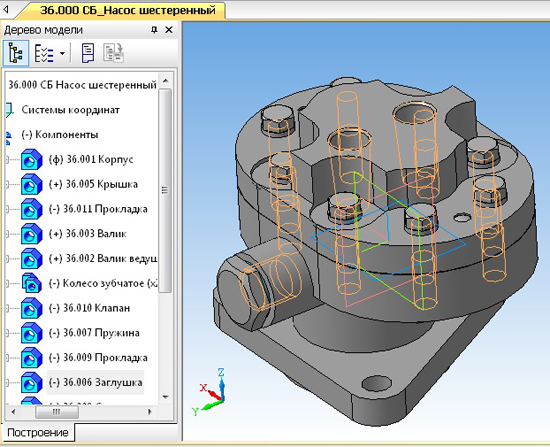Select the (-) 36.006 Заглушка component
This screenshot has height=447, width=550.
click(x=95, y=382)
